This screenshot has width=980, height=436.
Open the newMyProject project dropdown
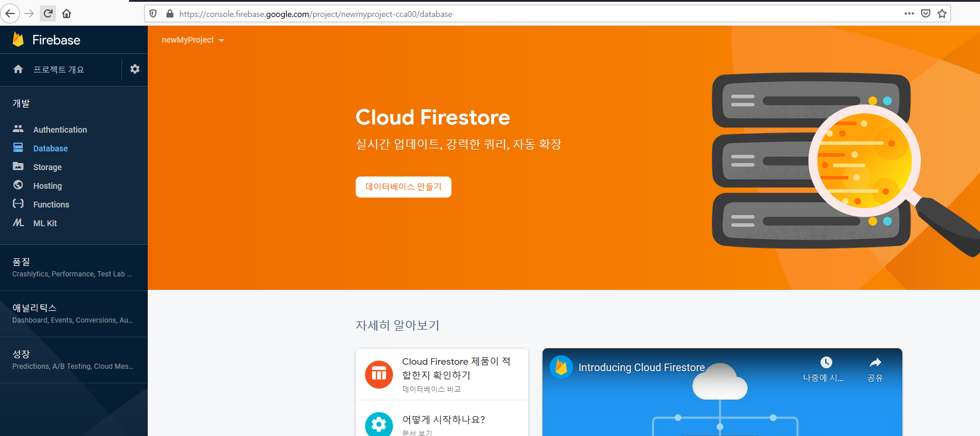coord(193,40)
